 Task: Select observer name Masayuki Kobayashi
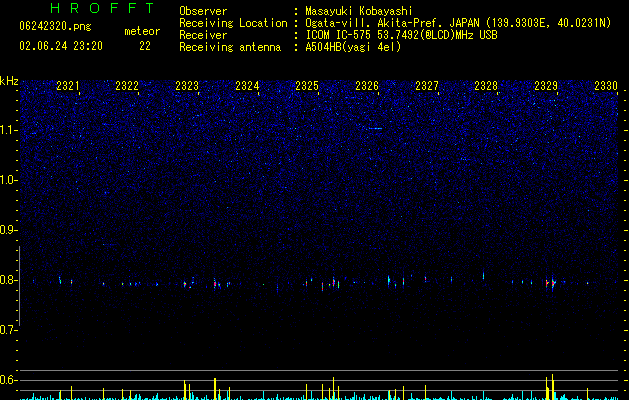(359, 11)
